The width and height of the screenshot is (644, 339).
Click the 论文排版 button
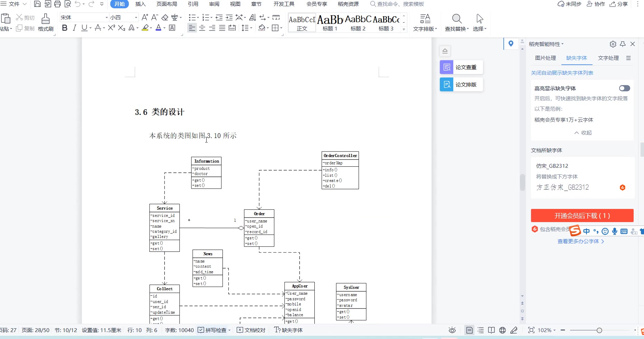tap(461, 84)
